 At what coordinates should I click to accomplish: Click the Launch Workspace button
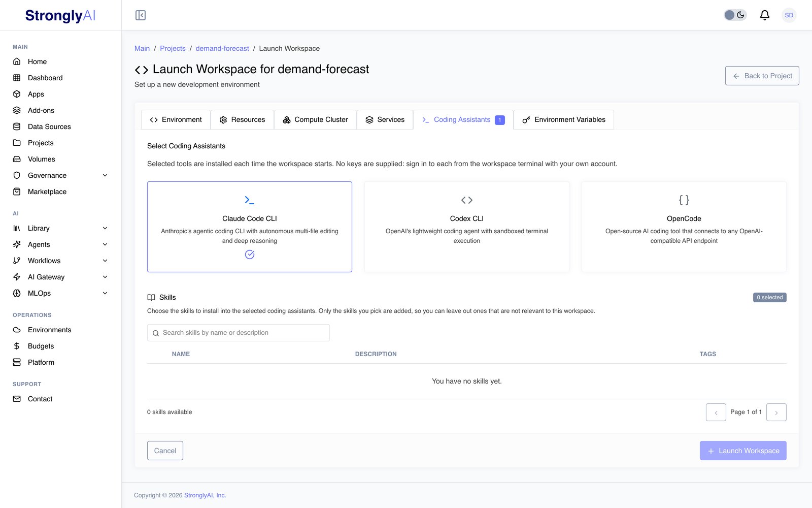(x=743, y=451)
